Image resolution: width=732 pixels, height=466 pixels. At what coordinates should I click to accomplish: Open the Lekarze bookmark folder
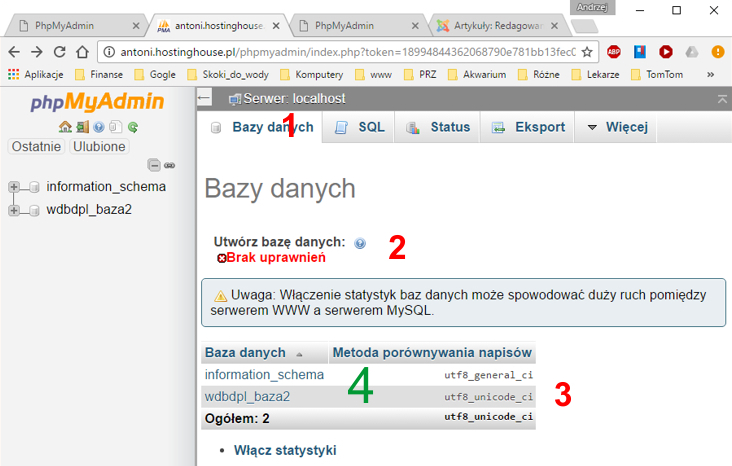pos(596,74)
